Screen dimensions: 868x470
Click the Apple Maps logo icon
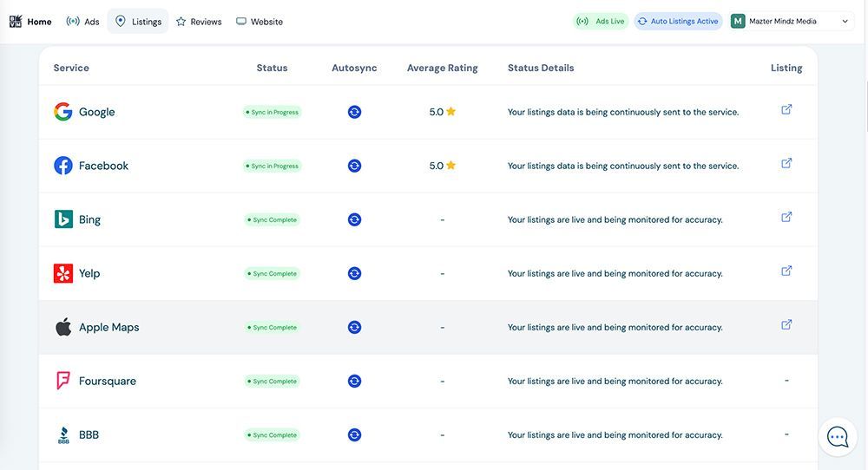[63, 327]
